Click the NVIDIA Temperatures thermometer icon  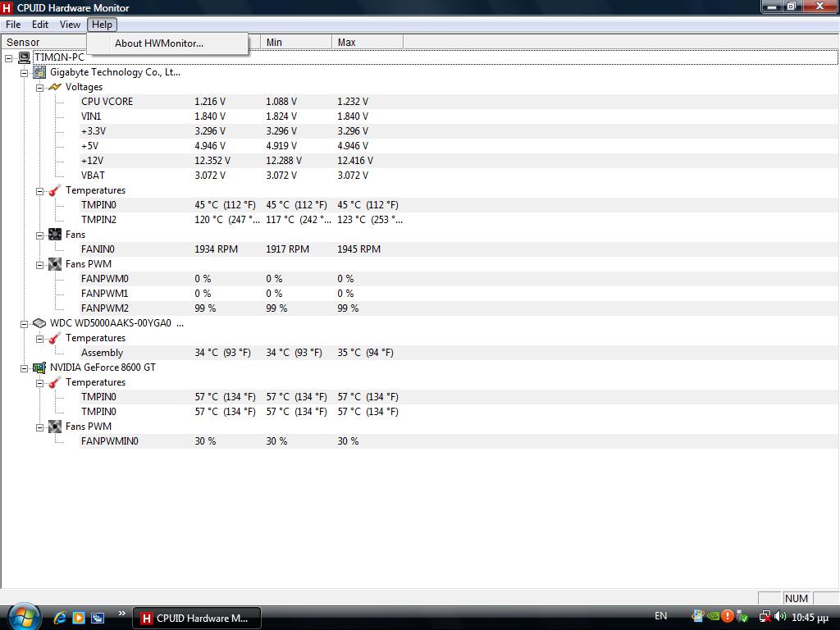[x=55, y=382]
